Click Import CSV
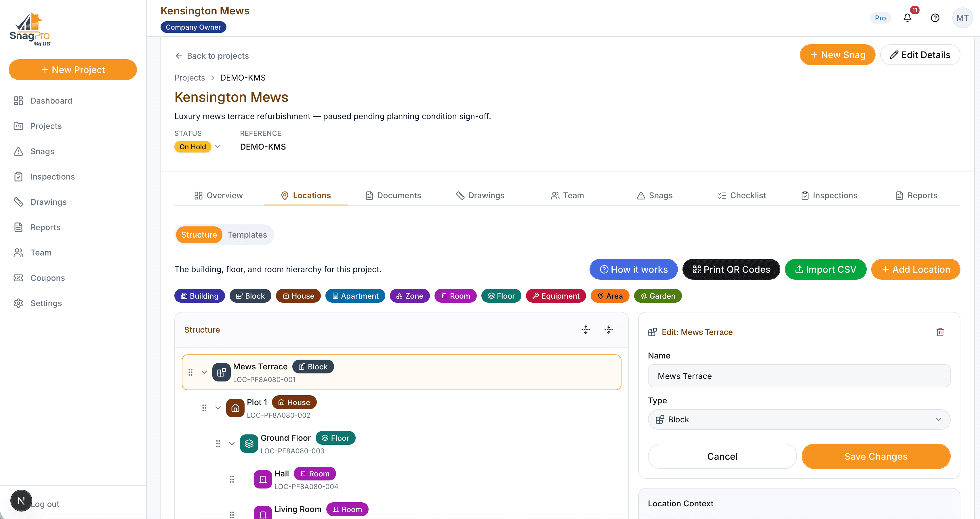 pyautogui.click(x=825, y=269)
